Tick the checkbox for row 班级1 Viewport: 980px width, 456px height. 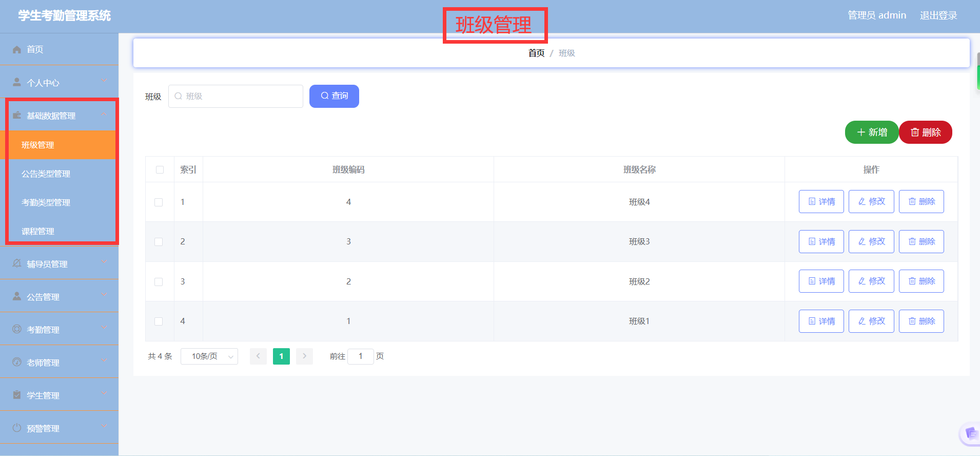pos(159,321)
